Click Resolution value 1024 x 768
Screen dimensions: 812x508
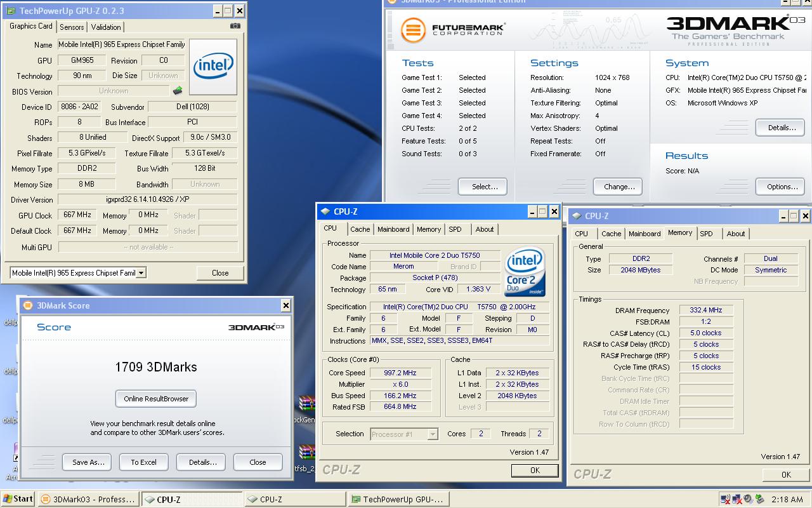point(612,77)
